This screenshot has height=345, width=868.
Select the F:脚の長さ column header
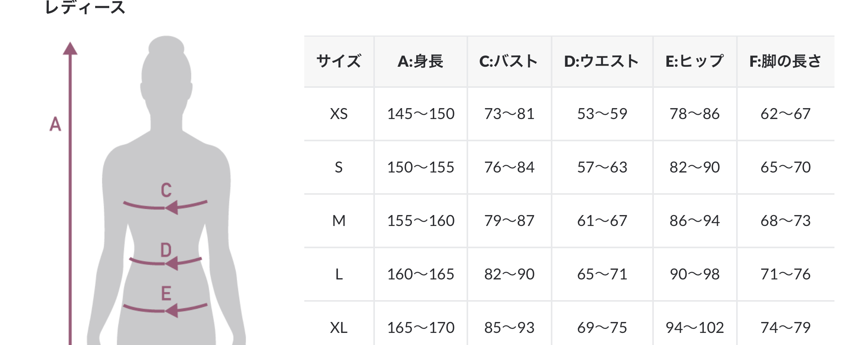coord(785,61)
